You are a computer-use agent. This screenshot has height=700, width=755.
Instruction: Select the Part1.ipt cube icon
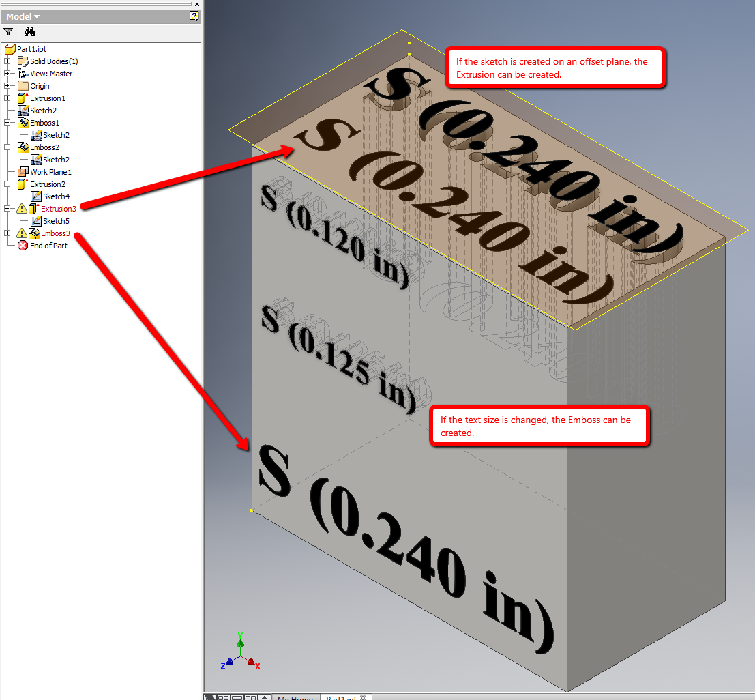(10, 48)
